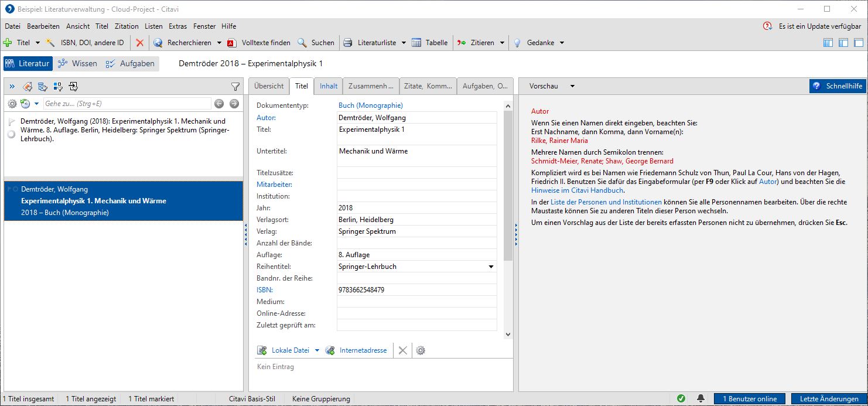Click into the Gehe zu search field
This screenshot has height=406, width=868.
127,104
